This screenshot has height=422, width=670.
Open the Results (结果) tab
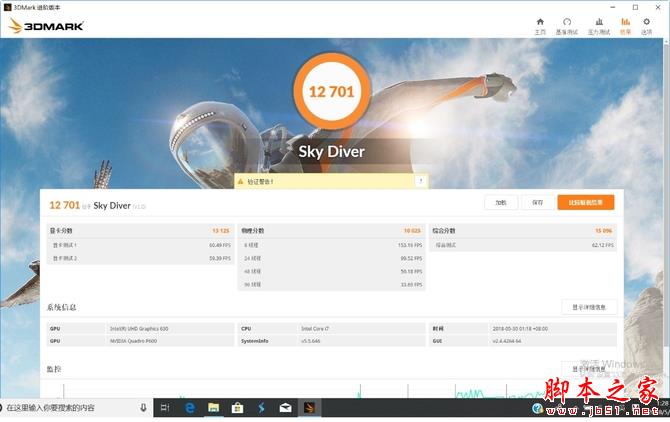point(626,26)
